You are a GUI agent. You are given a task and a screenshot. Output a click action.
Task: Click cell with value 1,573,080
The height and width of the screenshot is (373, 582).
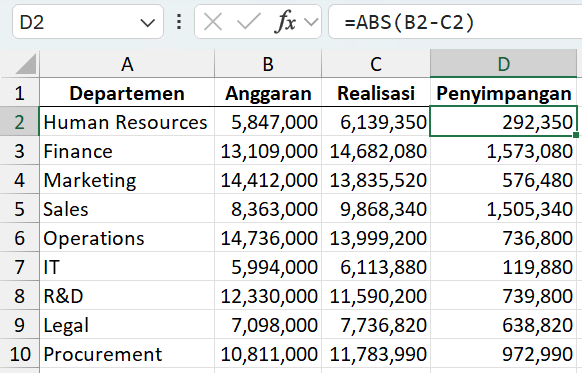coord(503,151)
